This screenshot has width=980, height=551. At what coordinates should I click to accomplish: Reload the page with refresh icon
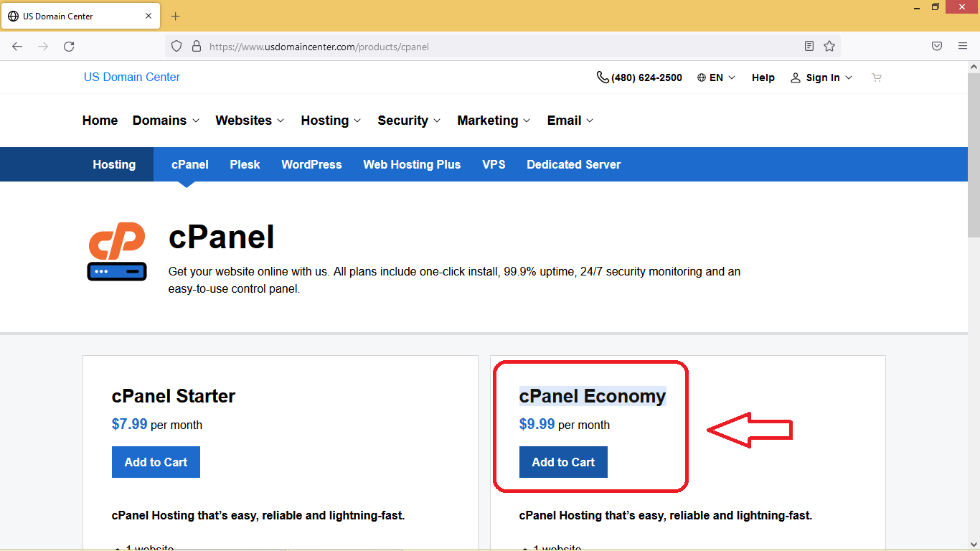(69, 46)
